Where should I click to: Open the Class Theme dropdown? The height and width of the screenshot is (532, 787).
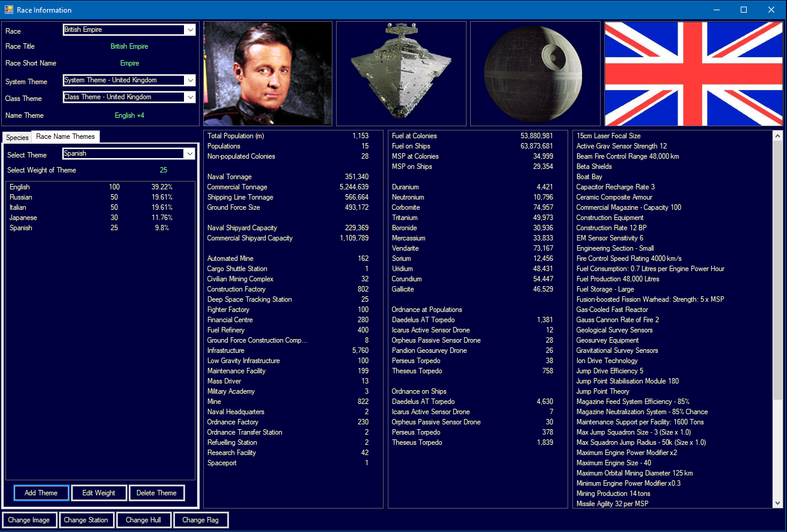click(x=129, y=97)
